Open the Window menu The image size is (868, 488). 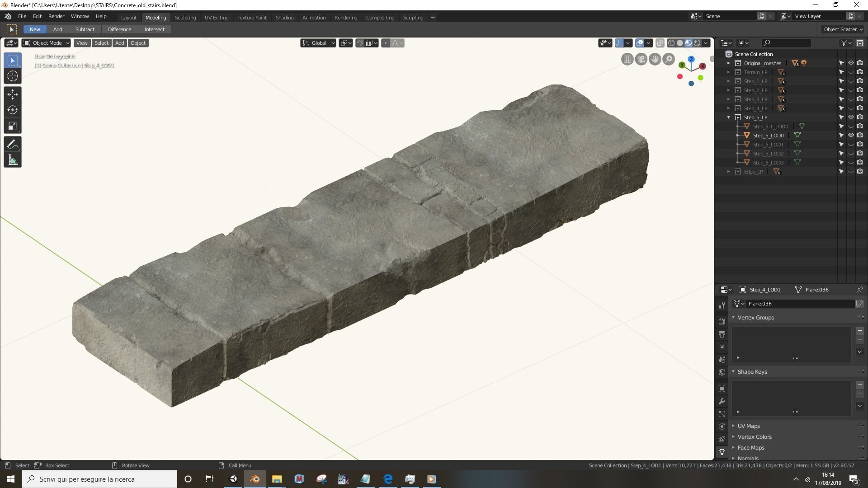pos(80,16)
